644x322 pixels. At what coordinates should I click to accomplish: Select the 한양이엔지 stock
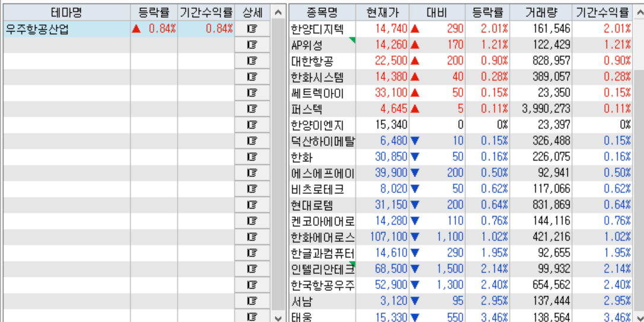317,125
